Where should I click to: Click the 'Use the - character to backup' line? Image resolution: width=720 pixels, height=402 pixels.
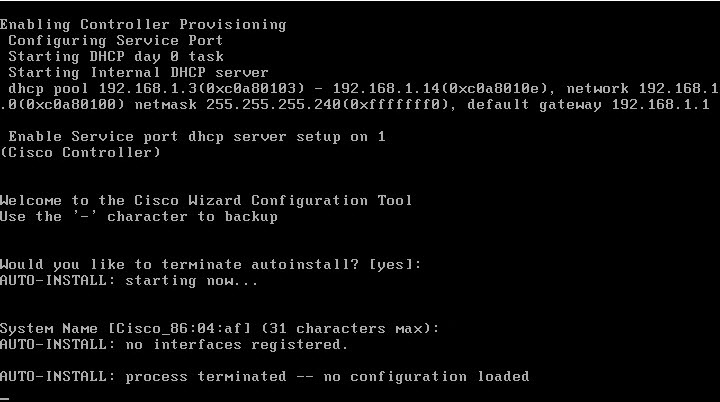point(139,217)
